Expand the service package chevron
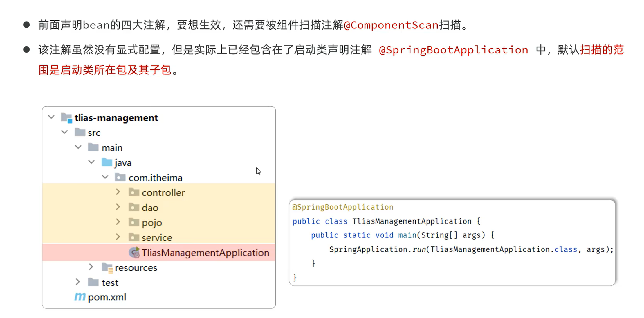 [118, 237]
